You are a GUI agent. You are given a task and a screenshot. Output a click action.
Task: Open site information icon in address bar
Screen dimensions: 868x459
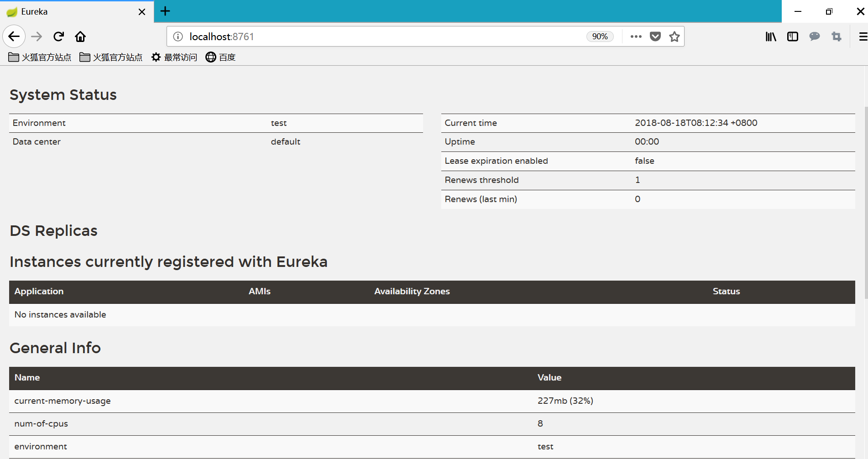pos(178,37)
